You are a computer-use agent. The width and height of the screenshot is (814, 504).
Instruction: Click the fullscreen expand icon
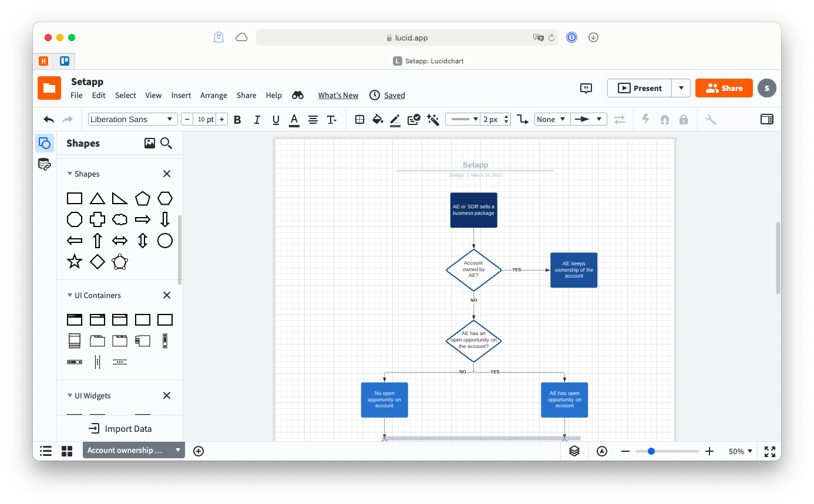(770, 451)
